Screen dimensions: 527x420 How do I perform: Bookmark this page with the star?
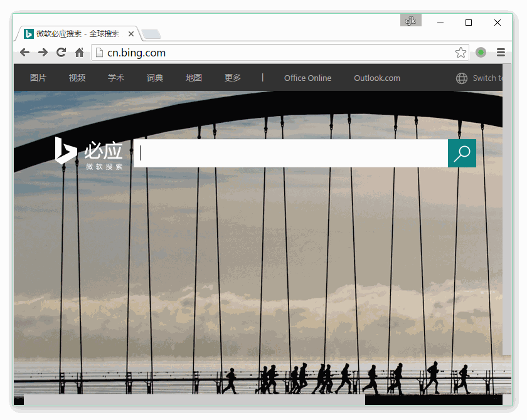(460, 53)
